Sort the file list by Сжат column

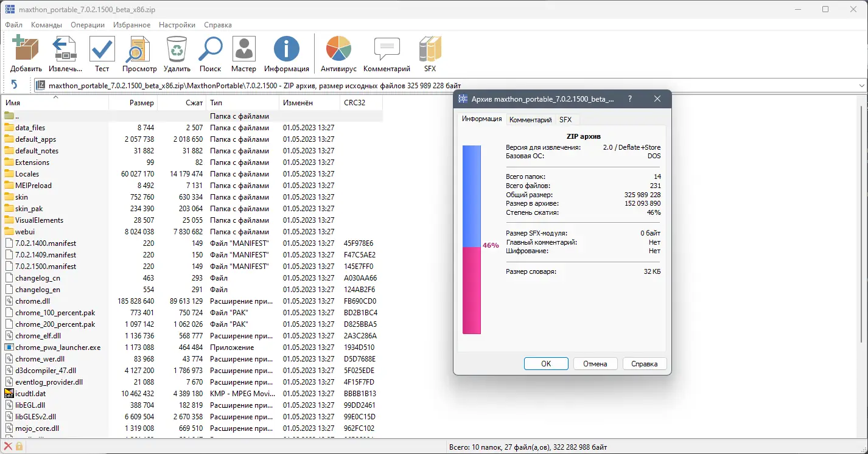click(181, 103)
